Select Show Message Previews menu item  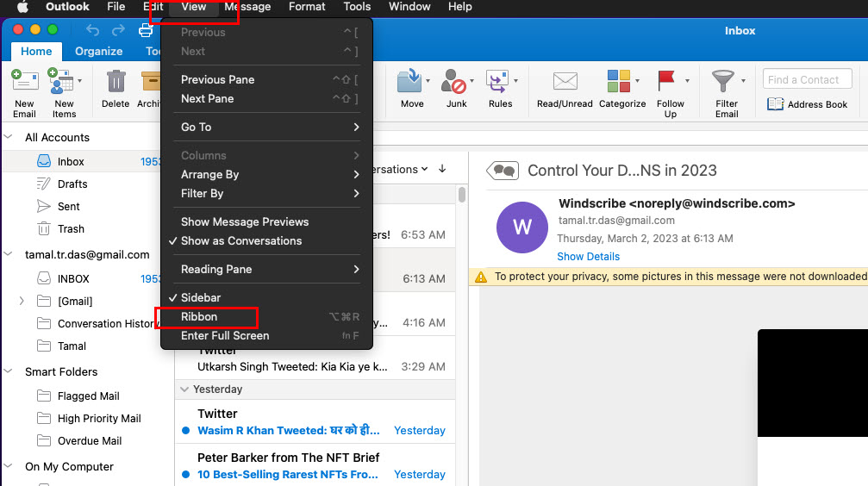(245, 221)
